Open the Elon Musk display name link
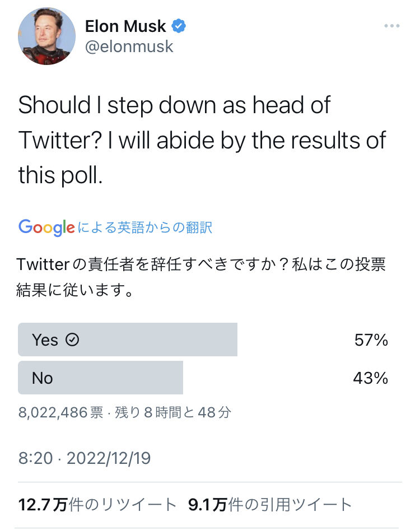This screenshot has height=530, width=420. click(x=125, y=26)
